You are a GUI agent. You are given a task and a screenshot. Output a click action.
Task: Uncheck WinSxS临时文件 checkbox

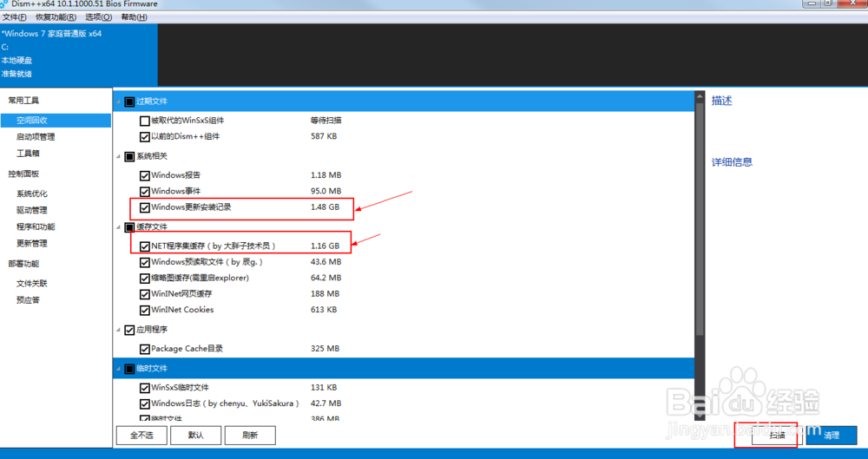pyautogui.click(x=144, y=388)
